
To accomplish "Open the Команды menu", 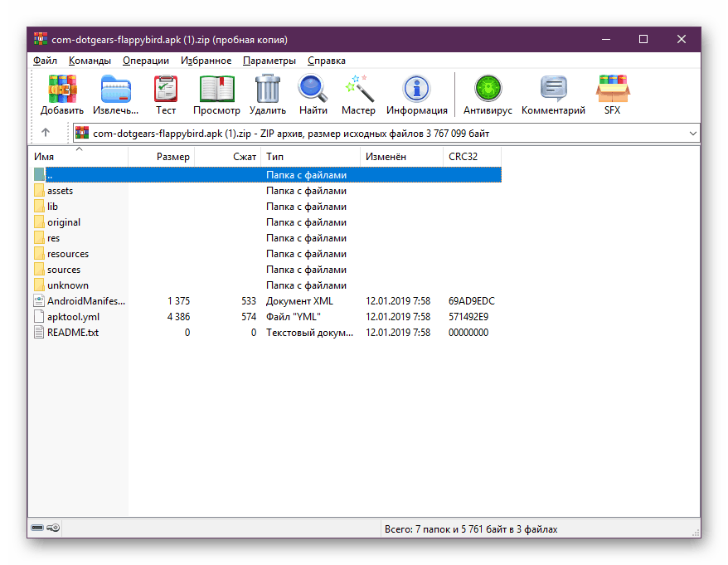I will click(x=90, y=61).
